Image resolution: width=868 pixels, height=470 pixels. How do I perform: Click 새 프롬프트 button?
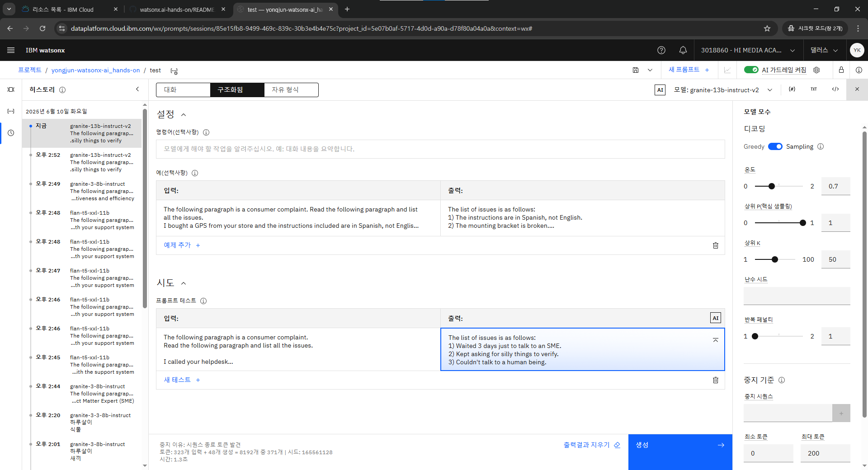(689, 70)
